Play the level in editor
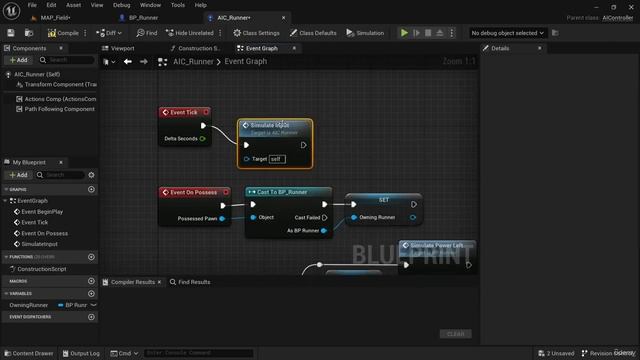Image resolution: width=640 pixels, height=360 pixels. 404,33
